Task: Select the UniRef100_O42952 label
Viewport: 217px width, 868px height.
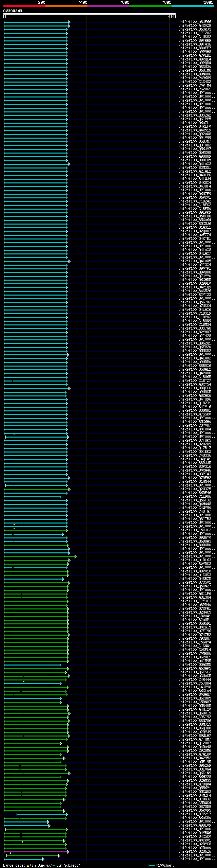Action: [195, 758]
